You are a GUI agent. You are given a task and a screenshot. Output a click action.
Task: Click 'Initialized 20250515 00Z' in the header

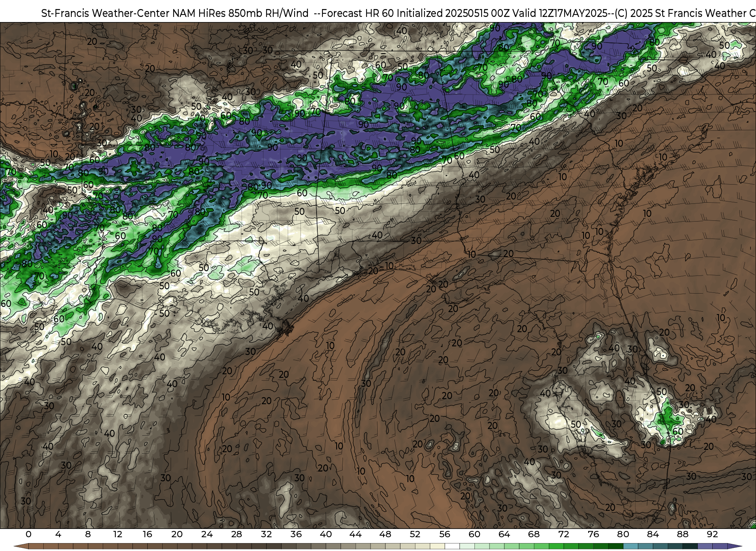point(453,13)
